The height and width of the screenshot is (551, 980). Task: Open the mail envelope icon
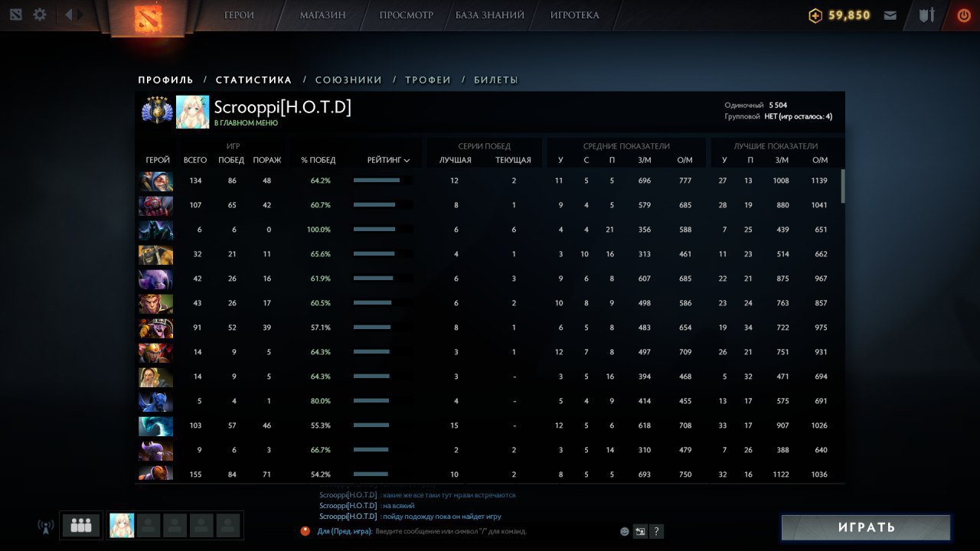point(890,15)
